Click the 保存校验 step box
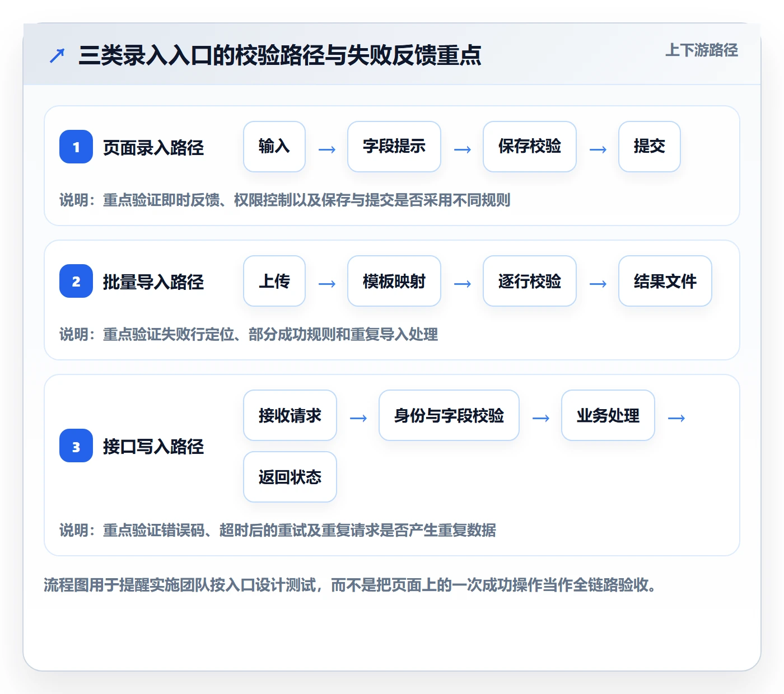The width and height of the screenshot is (784, 694). pyautogui.click(x=530, y=147)
